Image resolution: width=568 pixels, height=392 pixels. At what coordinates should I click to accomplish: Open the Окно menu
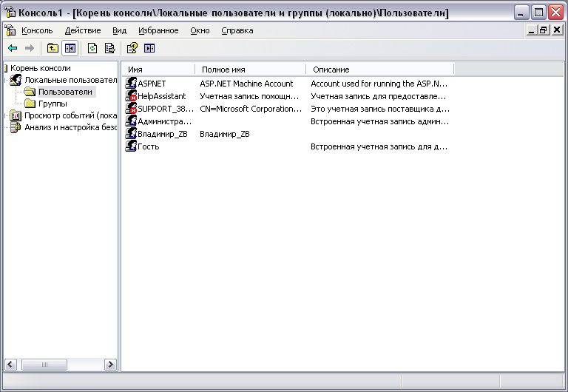(x=200, y=30)
